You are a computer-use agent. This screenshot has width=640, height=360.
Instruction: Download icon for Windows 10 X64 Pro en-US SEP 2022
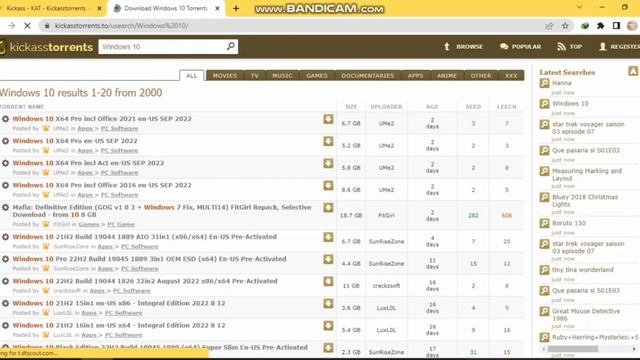(328, 141)
